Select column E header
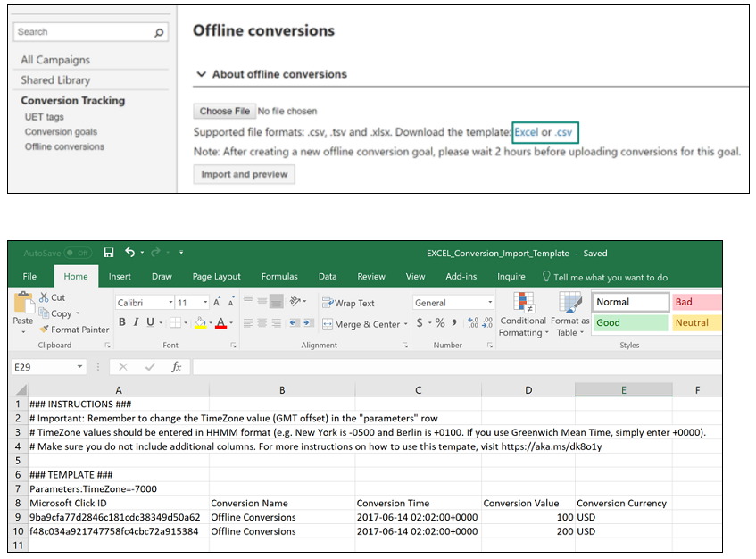The image size is (756, 559). 623,389
